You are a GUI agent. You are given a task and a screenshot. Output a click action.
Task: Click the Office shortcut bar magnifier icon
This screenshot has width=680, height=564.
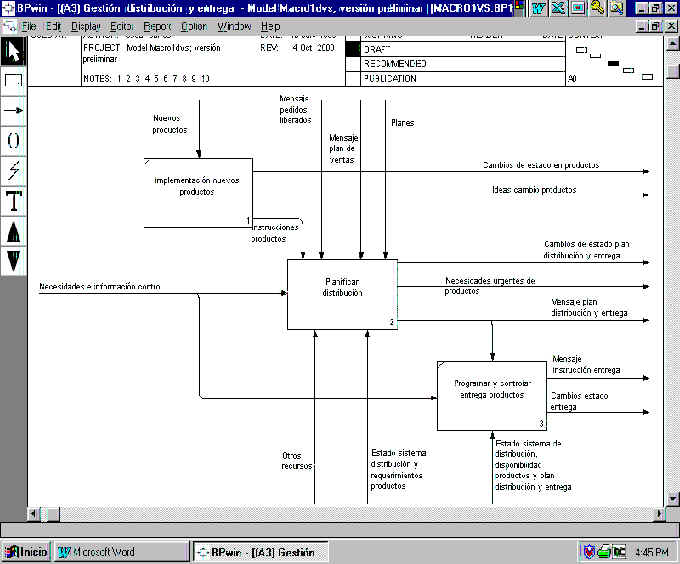(617, 8)
